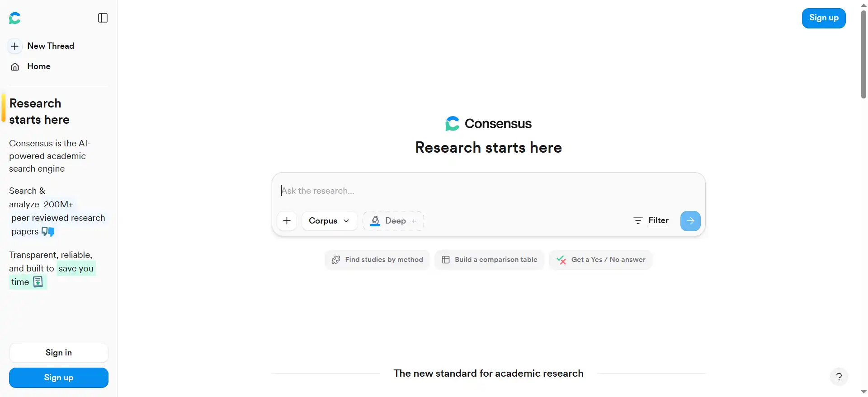Click the plus attachment button in search box
This screenshot has width=868, height=397.
coord(287,221)
